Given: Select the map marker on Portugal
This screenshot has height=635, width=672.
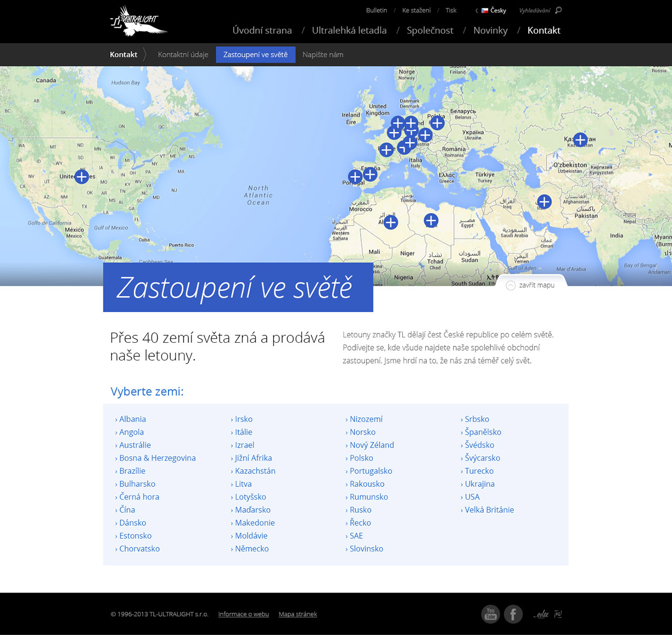Looking at the screenshot, I should [x=355, y=177].
